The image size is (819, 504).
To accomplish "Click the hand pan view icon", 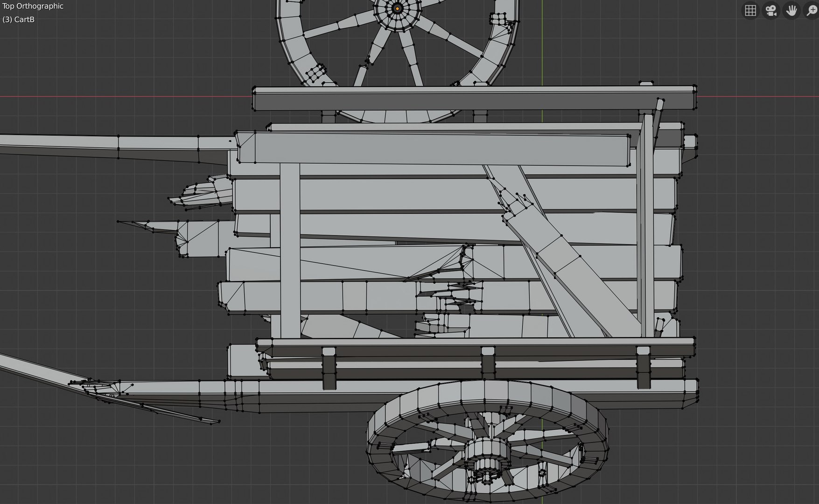I will coord(791,10).
